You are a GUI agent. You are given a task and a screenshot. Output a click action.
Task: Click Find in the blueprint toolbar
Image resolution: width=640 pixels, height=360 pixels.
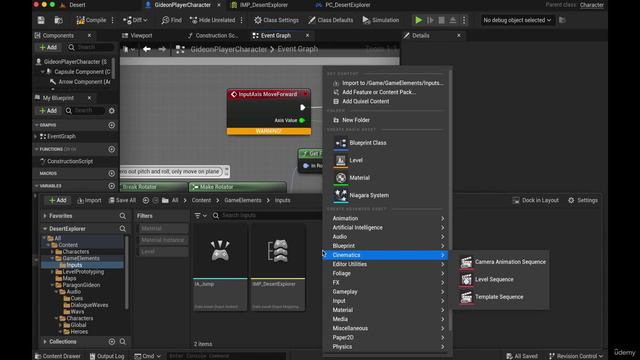(171, 20)
